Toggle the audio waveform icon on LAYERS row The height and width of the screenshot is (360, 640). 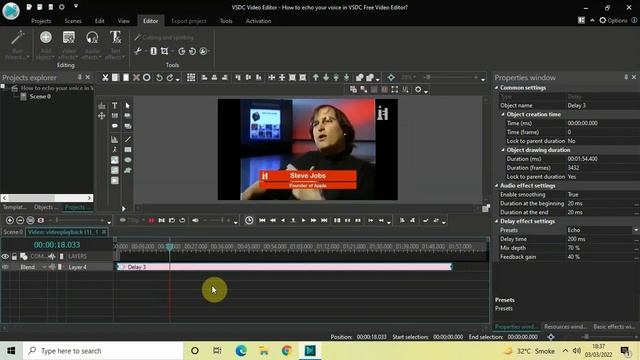[51, 256]
